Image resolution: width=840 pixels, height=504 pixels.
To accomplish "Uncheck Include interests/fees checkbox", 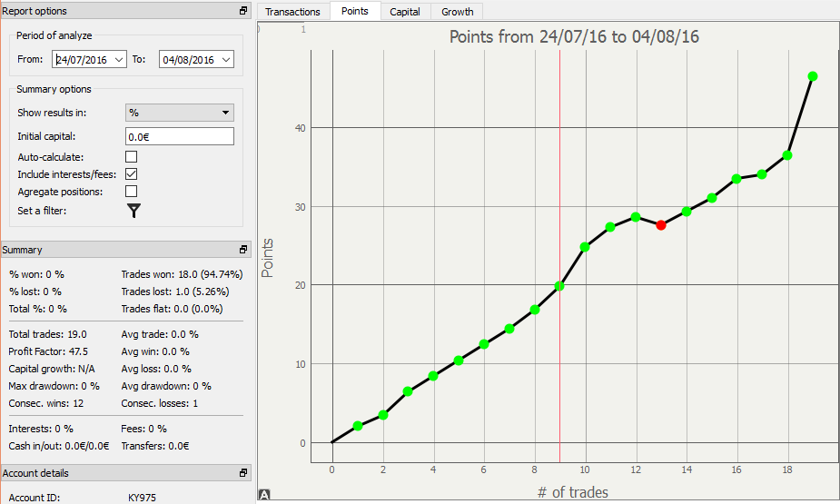I will 132,174.
